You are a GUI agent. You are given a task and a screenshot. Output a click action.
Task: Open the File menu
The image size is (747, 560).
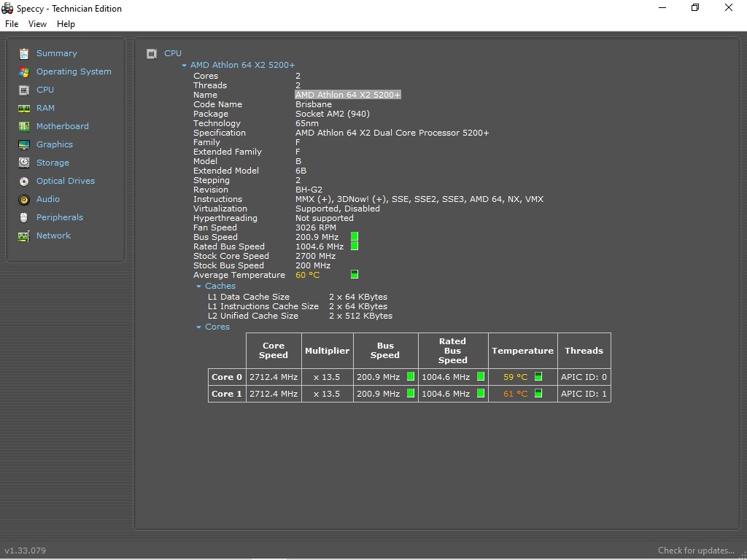(x=12, y=24)
